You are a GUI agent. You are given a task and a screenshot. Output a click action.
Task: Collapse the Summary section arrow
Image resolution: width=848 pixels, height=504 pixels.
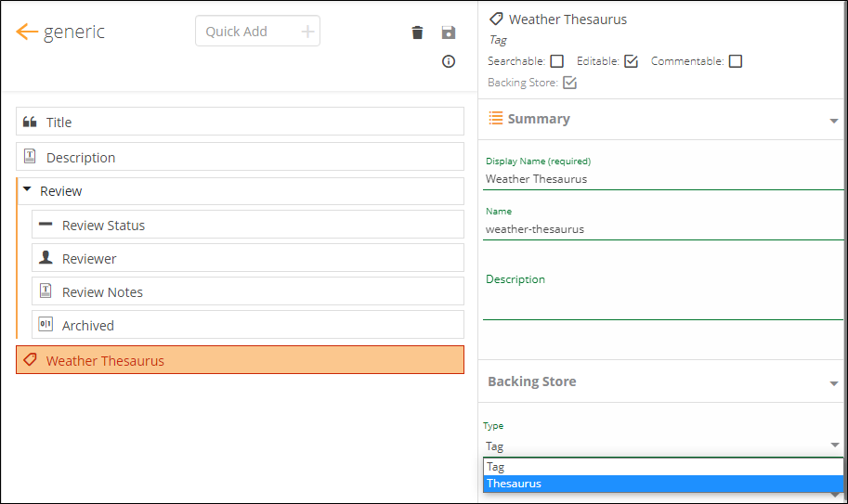pyautogui.click(x=834, y=121)
